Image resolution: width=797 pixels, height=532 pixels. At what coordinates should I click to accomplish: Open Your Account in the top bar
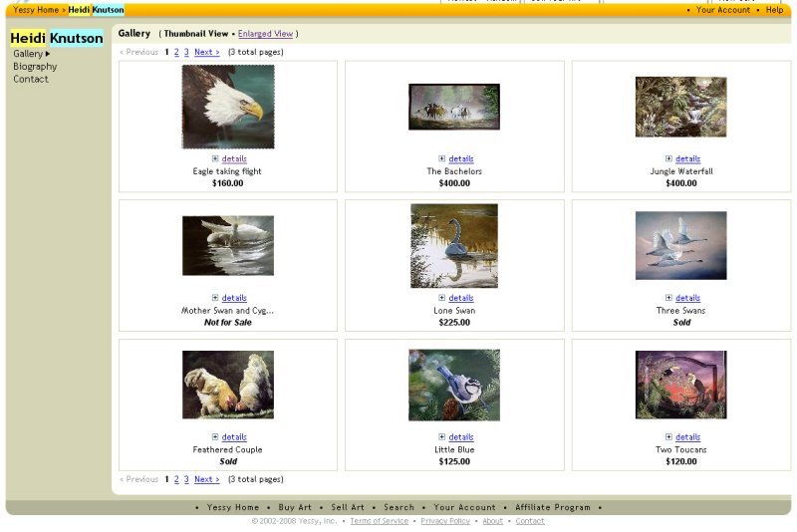[723, 10]
